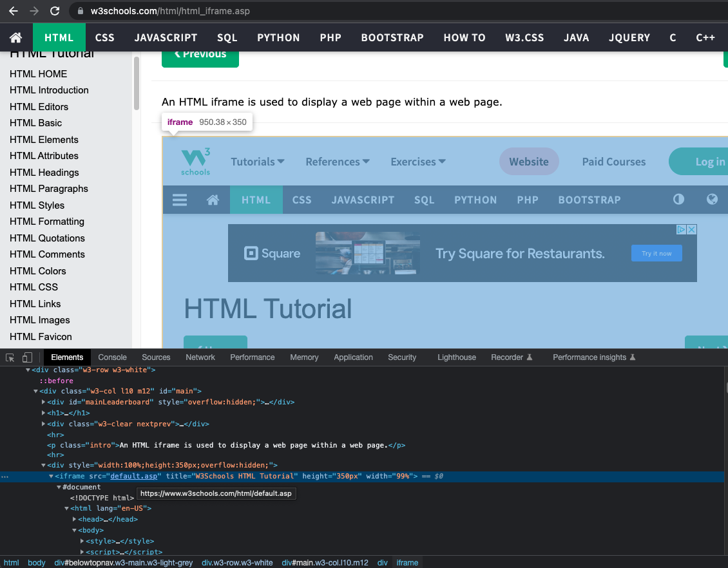Click the lock icon in address bar
Screen dimensions: 728x568
pyautogui.click(x=81, y=11)
